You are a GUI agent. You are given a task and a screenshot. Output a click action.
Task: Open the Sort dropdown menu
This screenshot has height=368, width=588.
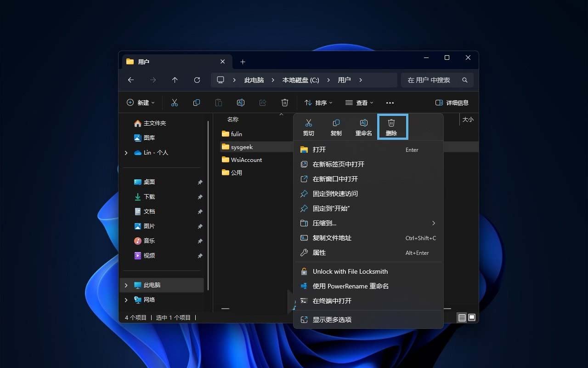[318, 103]
